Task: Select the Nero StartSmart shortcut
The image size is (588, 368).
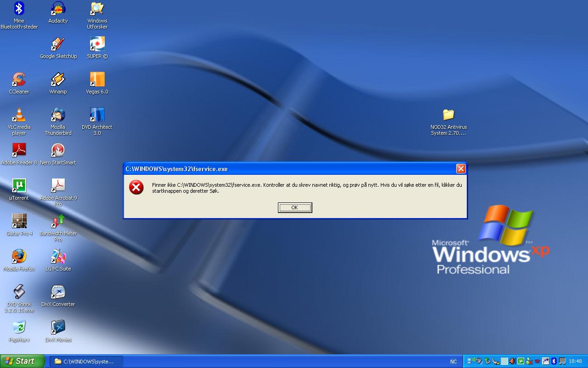Action: [58, 154]
